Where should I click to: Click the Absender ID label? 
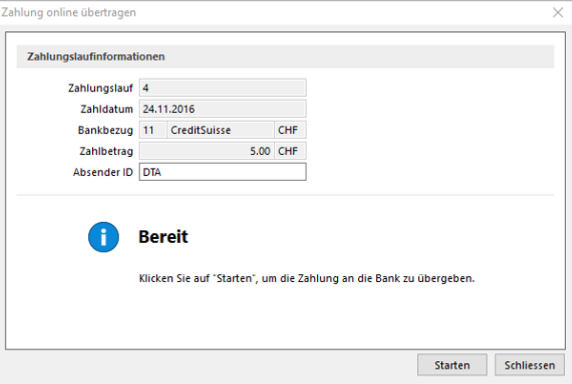(103, 172)
